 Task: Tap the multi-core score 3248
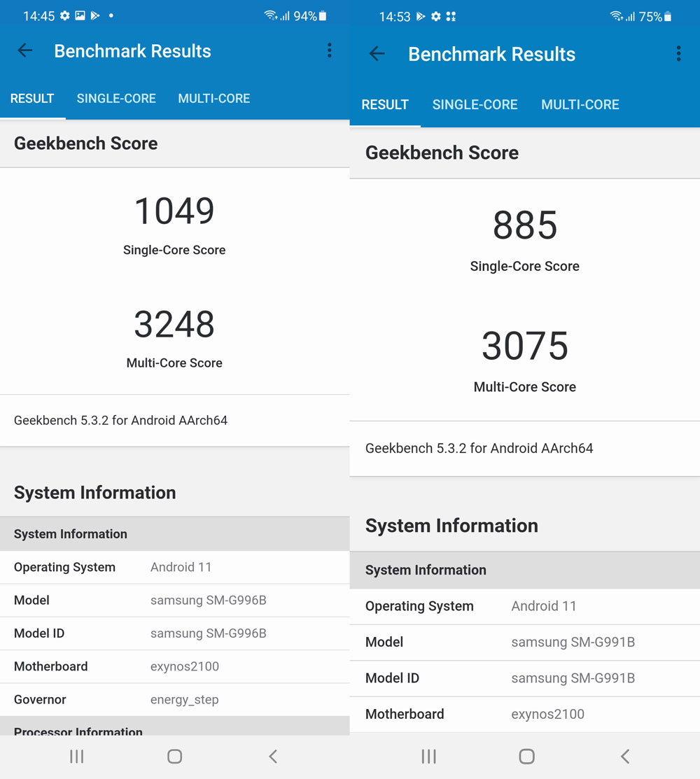(x=174, y=324)
